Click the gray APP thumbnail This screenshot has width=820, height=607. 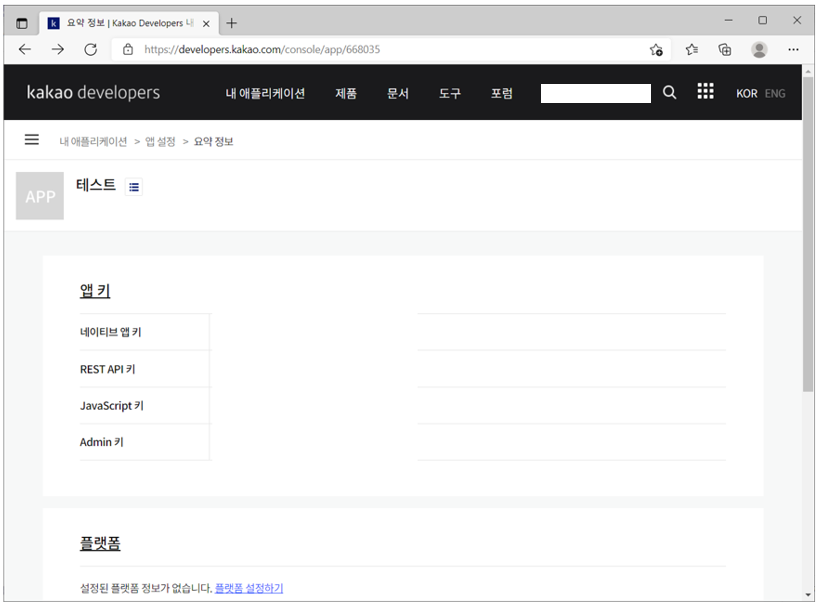pos(40,196)
